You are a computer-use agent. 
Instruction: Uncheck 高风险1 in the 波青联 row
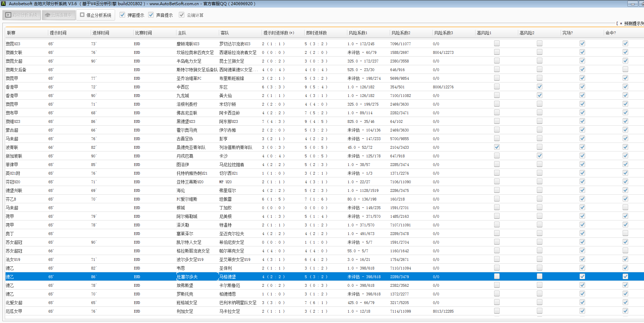497,147
